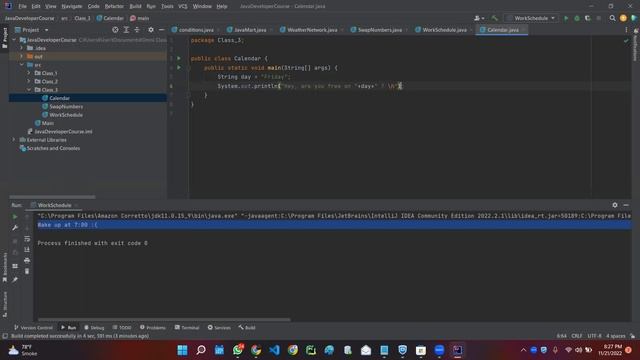Viewport: 640px width, 360px height.
Task: Open the VCS menu
Action: click(x=182, y=6)
